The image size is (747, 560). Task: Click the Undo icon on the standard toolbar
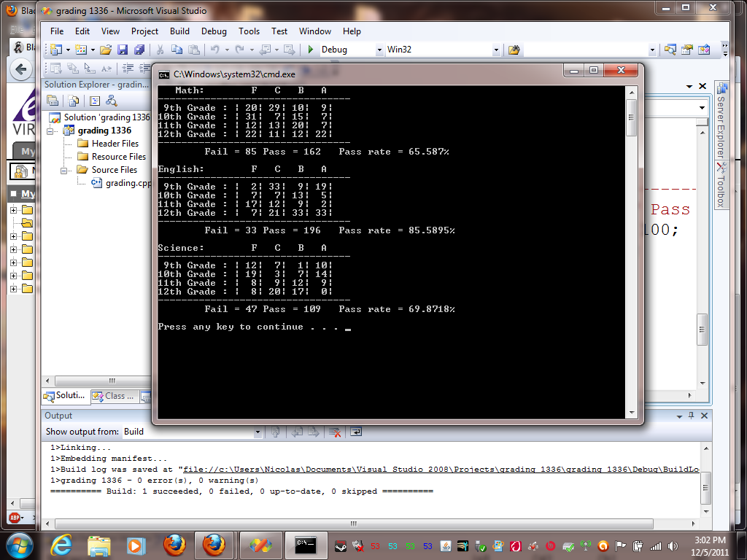click(x=216, y=50)
